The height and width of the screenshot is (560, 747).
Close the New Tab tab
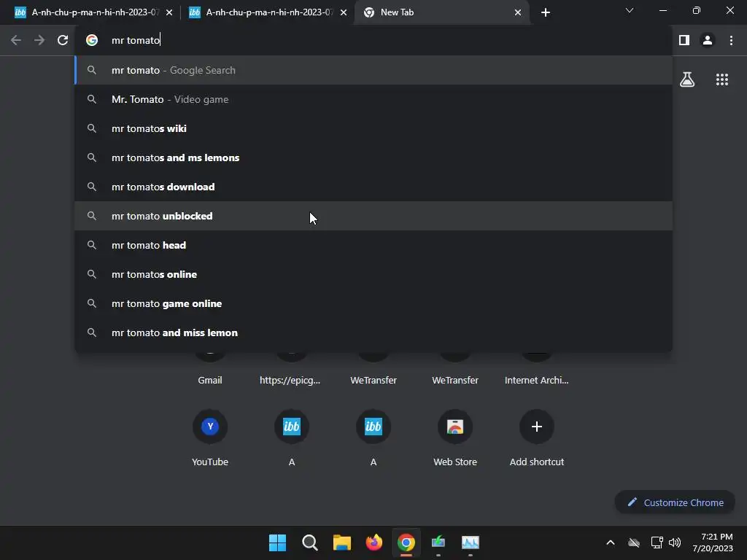coord(518,12)
